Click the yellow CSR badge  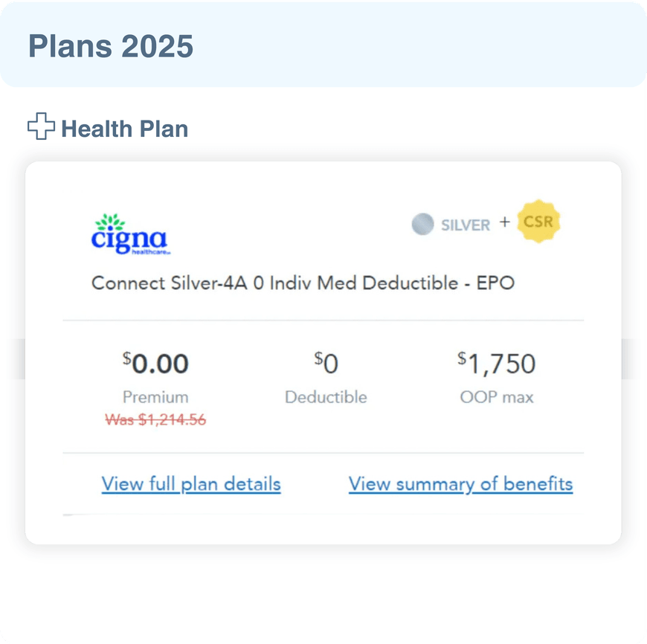tap(538, 222)
